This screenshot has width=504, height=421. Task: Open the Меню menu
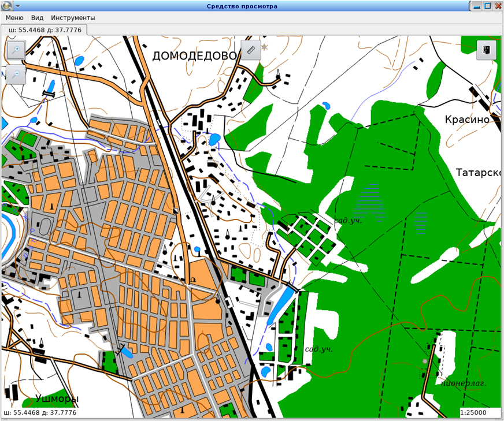14,18
